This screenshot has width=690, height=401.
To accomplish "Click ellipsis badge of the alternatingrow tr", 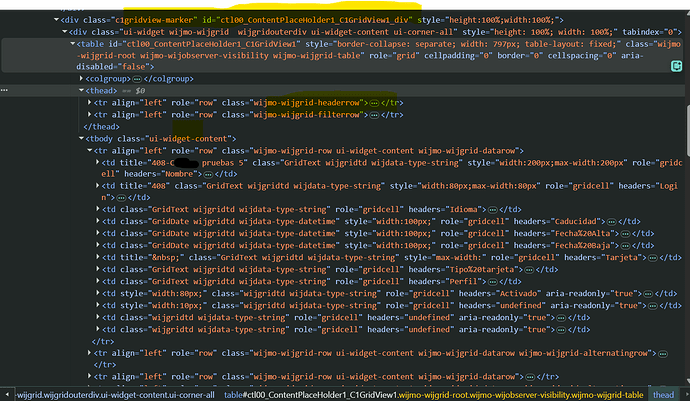I will coord(663,354).
